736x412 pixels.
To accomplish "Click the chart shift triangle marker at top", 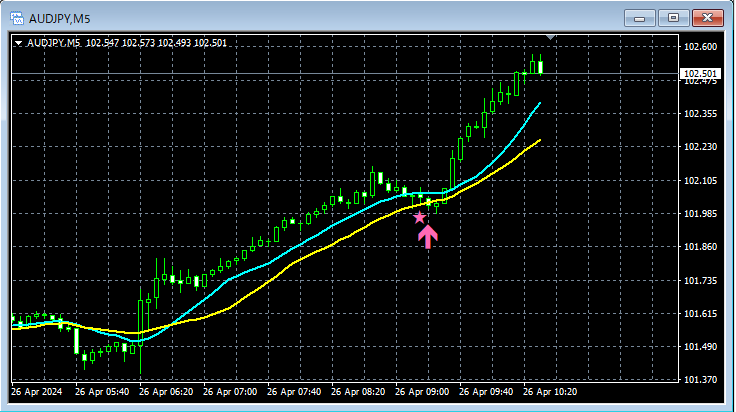I will tap(551, 37).
